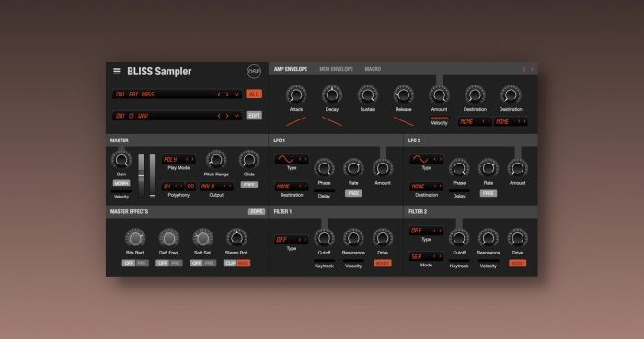Click the Attack curve shape line

tap(296, 121)
